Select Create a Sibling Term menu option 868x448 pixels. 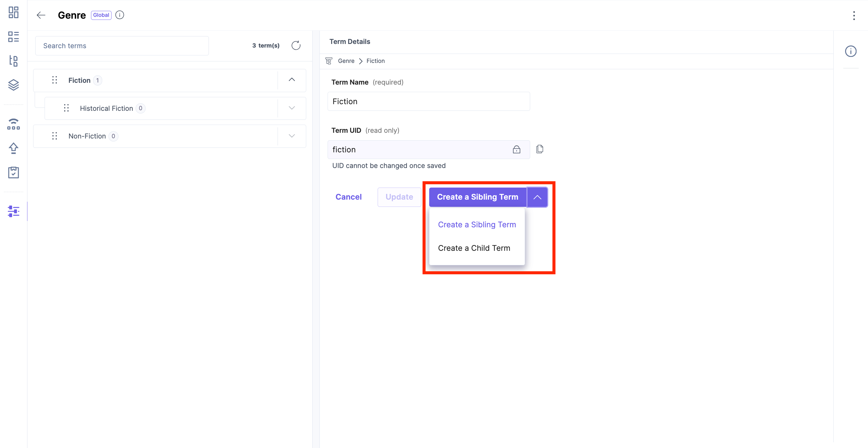[477, 225]
